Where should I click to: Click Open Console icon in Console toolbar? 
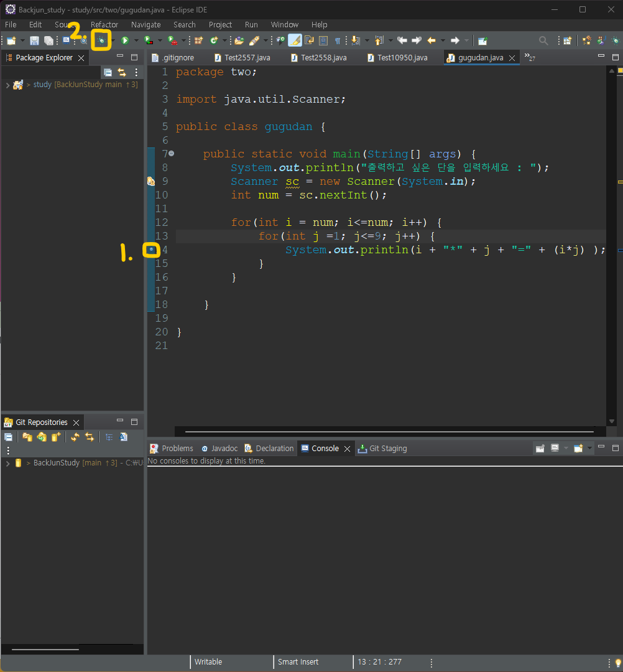click(x=578, y=448)
